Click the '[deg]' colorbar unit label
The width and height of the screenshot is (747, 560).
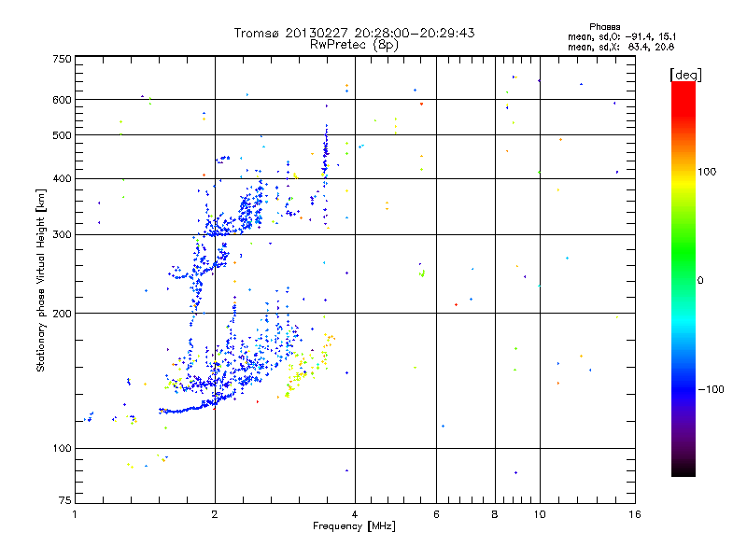(685, 75)
